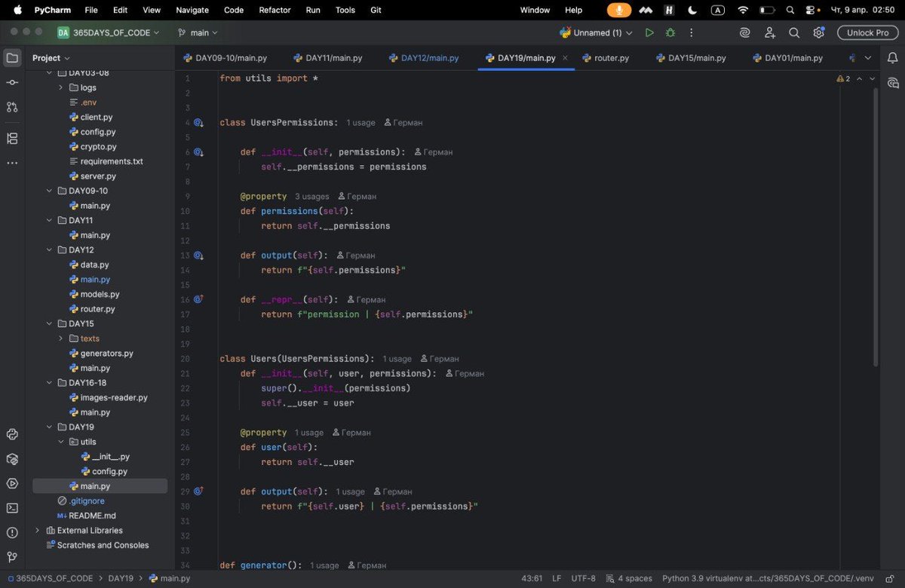
Task: Open the Project tool window icon
Action: pyautogui.click(x=12, y=58)
